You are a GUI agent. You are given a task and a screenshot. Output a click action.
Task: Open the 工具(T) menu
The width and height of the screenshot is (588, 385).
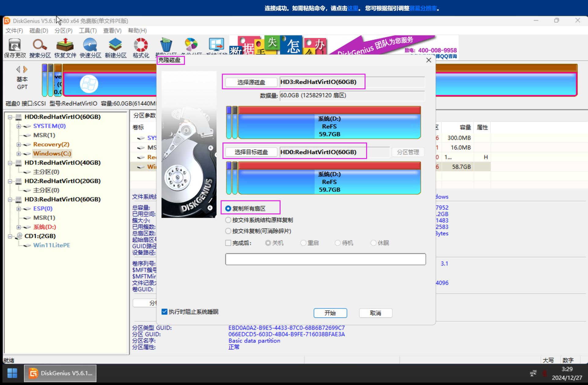pyautogui.click(x=88, y=31)
